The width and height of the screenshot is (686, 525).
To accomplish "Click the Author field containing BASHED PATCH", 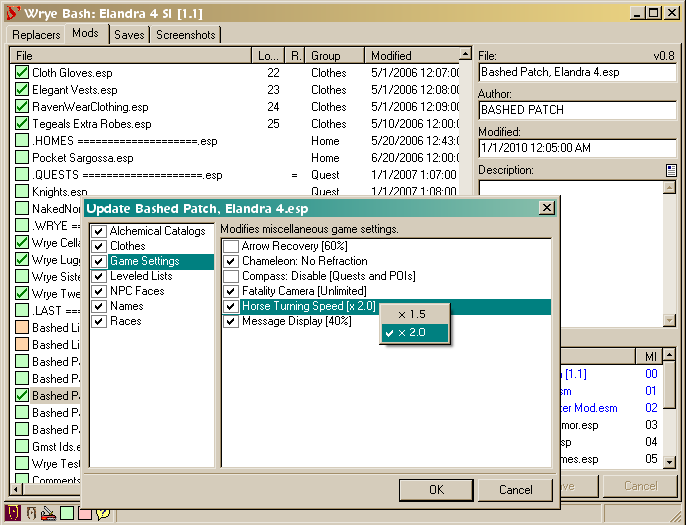I will pyautogui.click(x=578, y=110).
